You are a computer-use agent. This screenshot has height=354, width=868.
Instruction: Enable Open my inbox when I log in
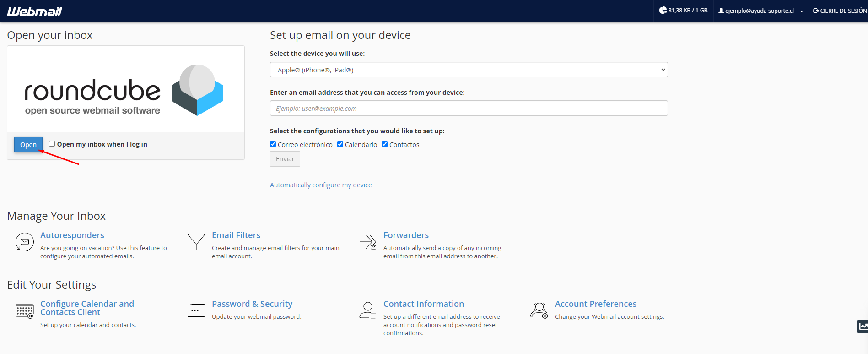tap(52, 144)
